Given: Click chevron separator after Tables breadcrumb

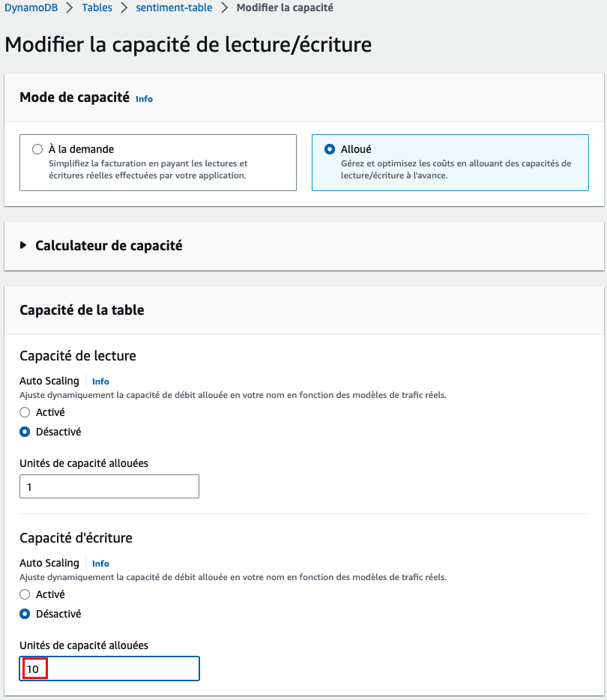Looking at the screenshot, I should click(x=124, y=7).
